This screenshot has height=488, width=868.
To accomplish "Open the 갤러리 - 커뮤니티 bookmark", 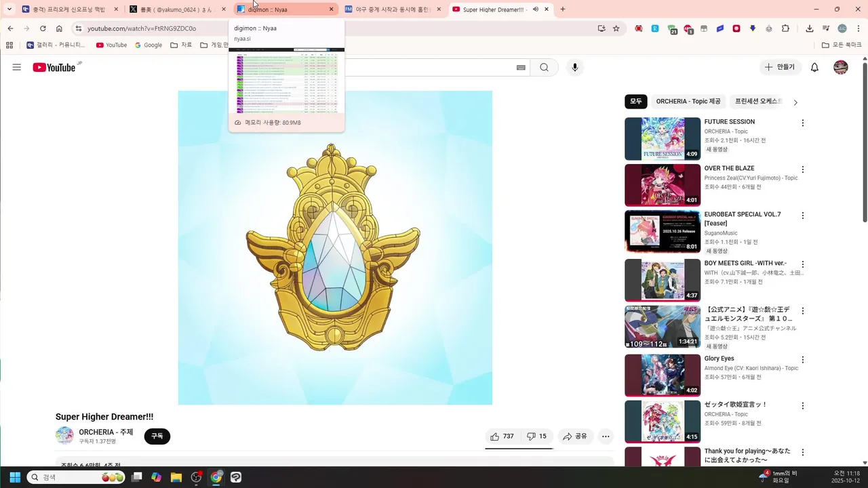I will pyautogui.click(x=56, y=45).
